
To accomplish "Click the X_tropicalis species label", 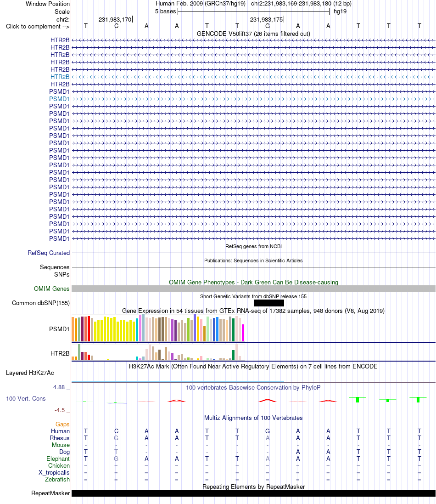I will 54,472.
